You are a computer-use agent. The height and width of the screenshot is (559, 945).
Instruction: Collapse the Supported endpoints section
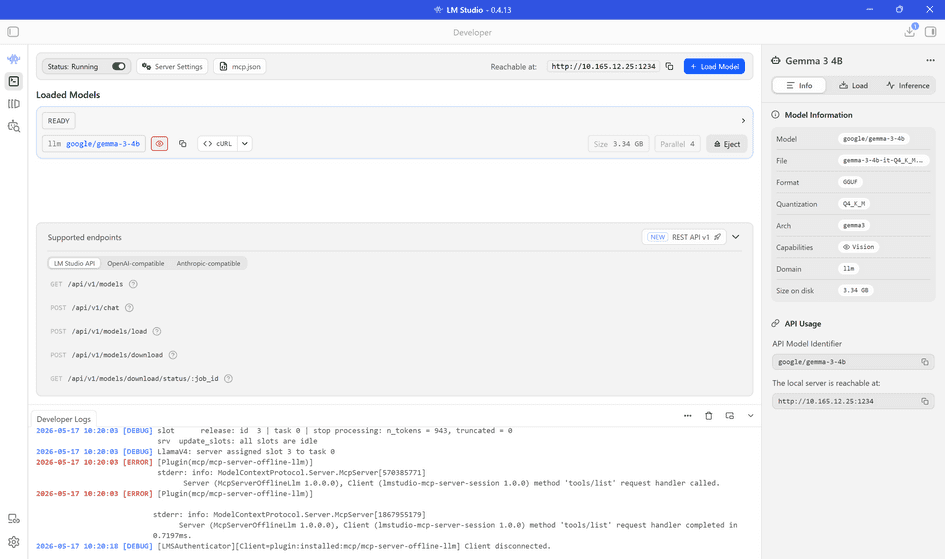[x=736, y=237]
